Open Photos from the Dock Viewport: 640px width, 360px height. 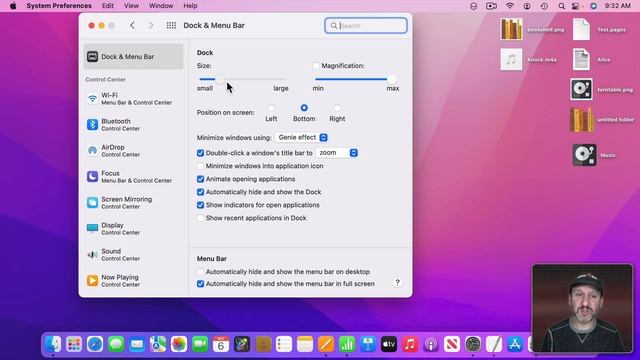(x=179, y=344)
